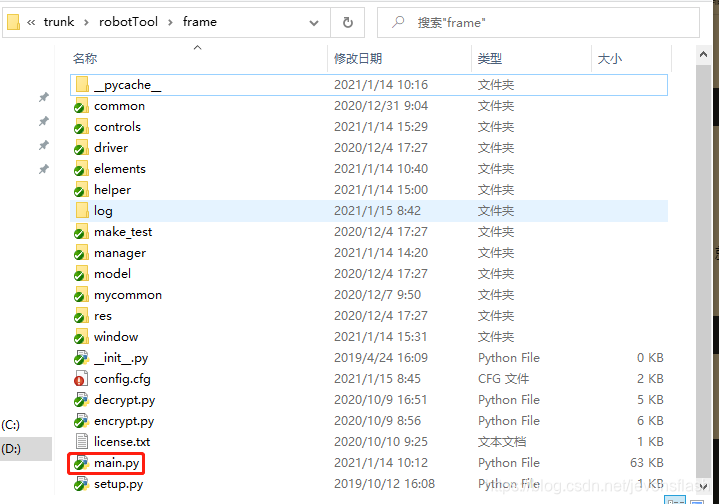
Task: Click the __init__.py Python file icon
Action: click(x=81, y=358)
